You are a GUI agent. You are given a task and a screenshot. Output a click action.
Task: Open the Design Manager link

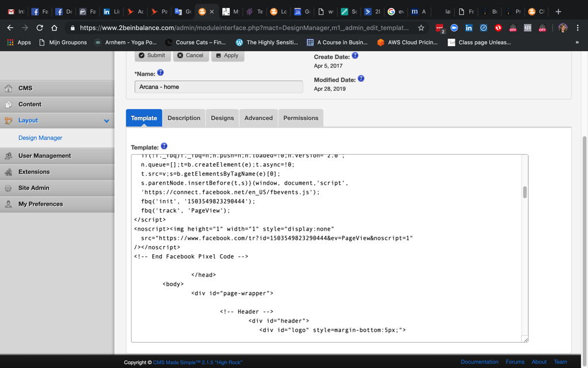[40, 138]
